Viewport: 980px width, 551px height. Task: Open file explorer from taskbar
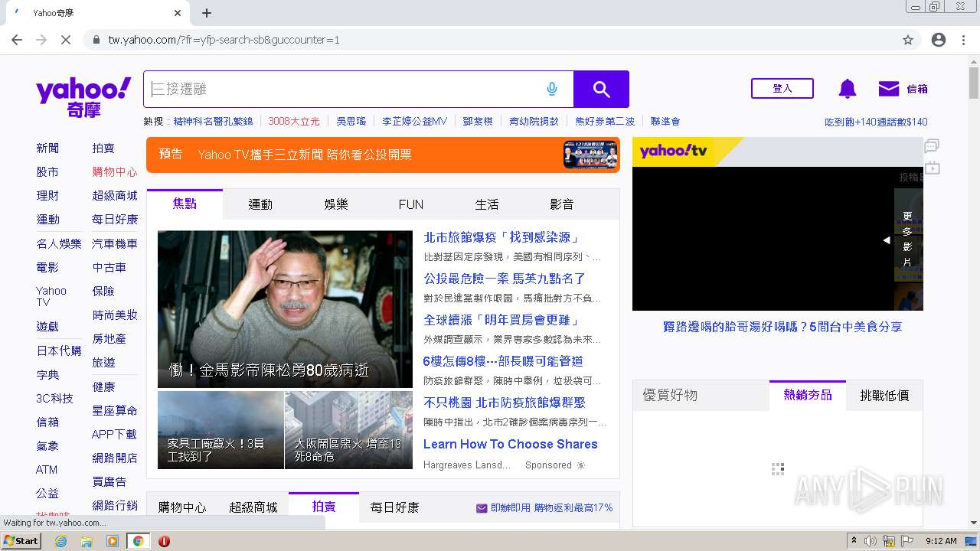click(87, 541)
